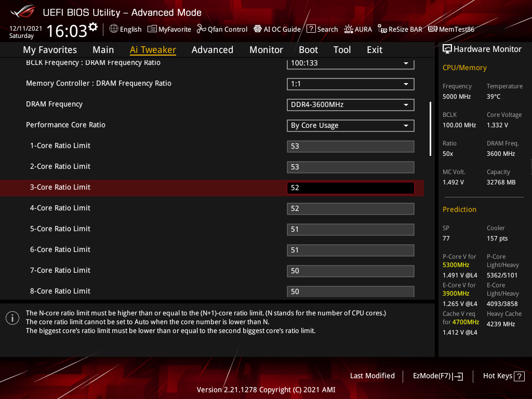The height and width of the screenshot is (399, 532).
Task: Click 2-Core Ratio Limit field
Action: tap(351, 167)
